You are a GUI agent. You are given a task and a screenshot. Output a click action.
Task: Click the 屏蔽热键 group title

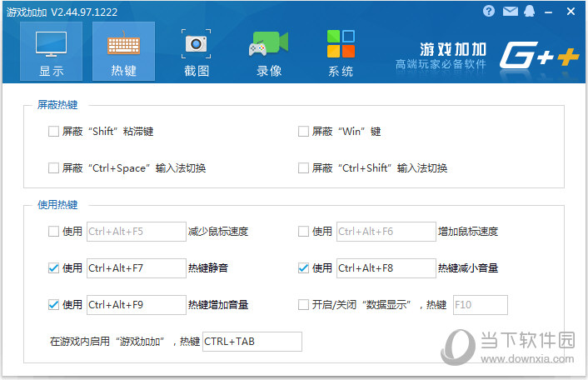[57, 105]
